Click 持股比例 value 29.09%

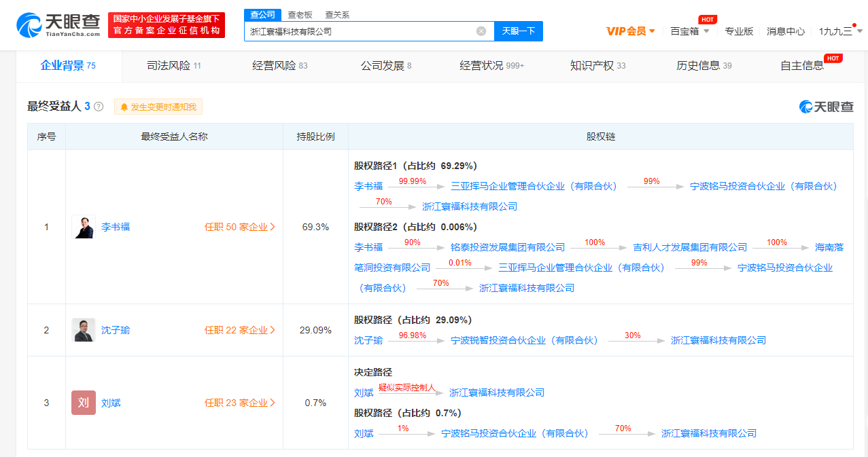pos(315,330)
